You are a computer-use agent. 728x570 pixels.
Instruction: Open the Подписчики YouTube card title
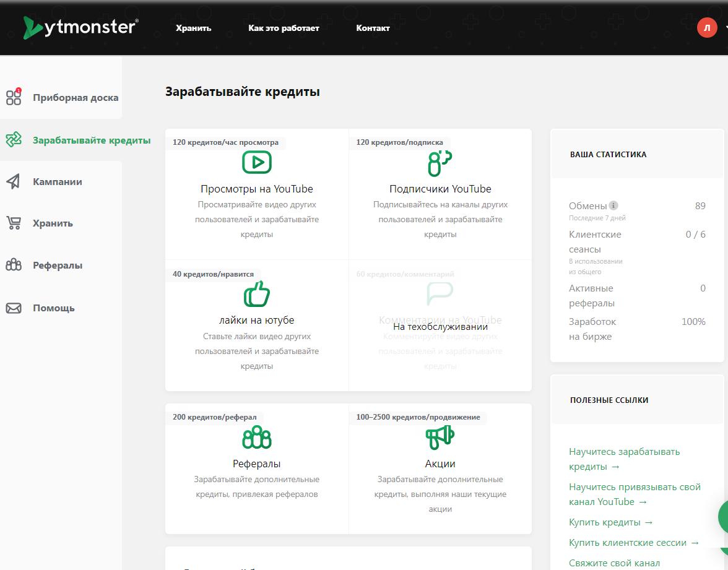click(440, 189)
